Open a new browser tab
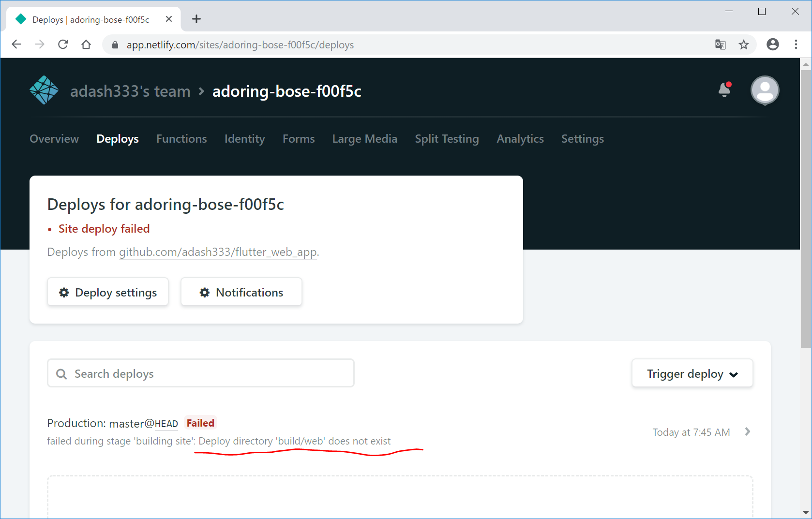This screenshot has width=812, height=519. click(196, 19)
